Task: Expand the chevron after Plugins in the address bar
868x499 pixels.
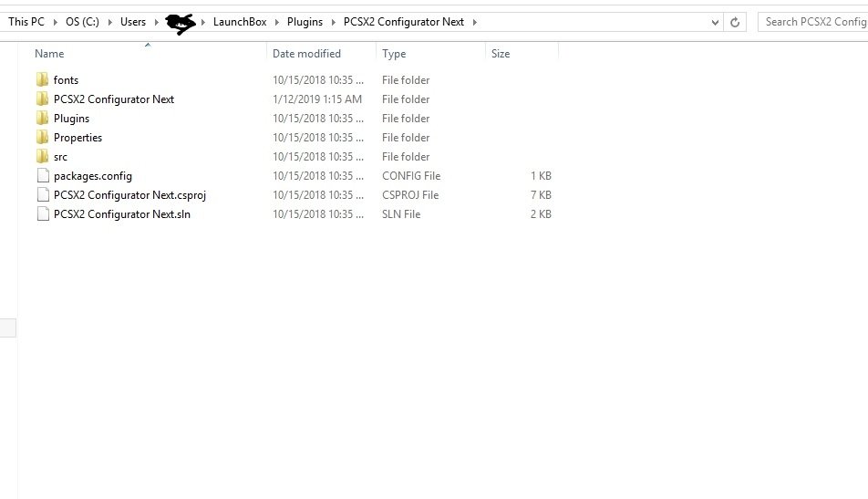Action: (x=334, y=22)
